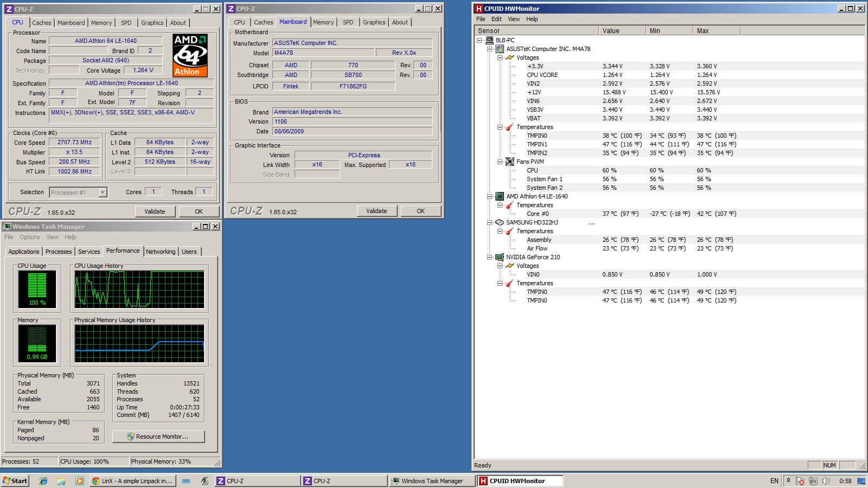This screenshot has height=488, width=868.
Task: Open Windows Explorer folder icon in the taskbar
Action: point(61,481)
